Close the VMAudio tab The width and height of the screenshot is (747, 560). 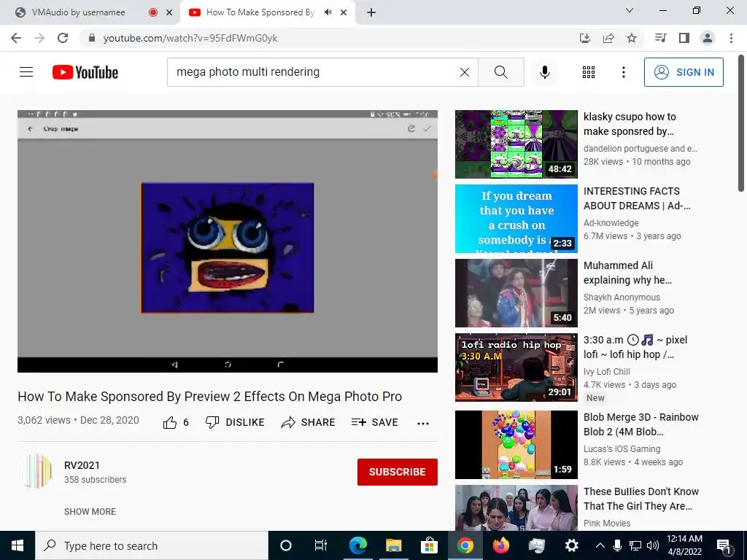tap(169, 12)
